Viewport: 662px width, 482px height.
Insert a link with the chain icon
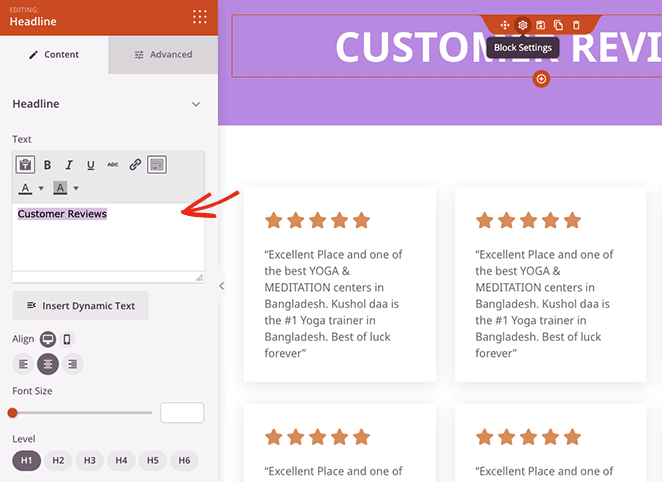[x=135, y=165]
